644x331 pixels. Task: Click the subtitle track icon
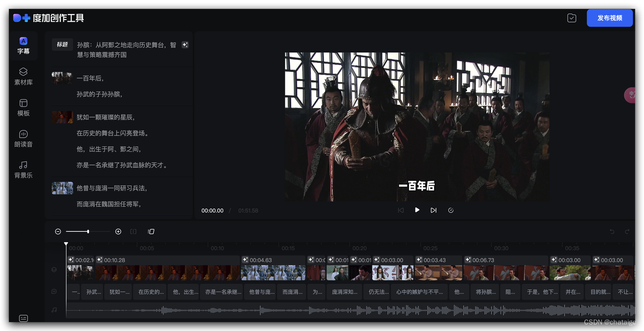[54, 291]
